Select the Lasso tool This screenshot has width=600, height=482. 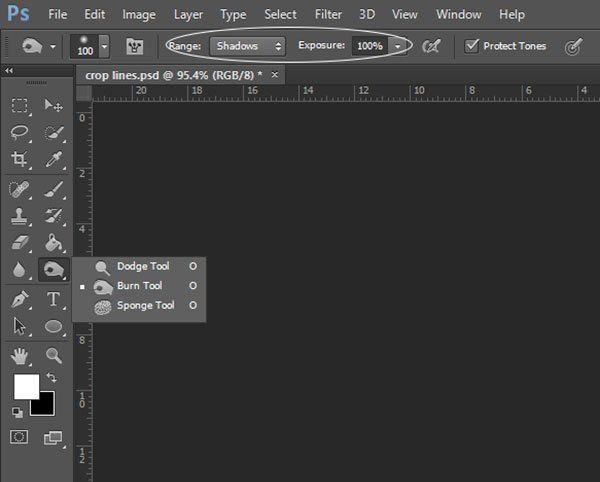19,132
